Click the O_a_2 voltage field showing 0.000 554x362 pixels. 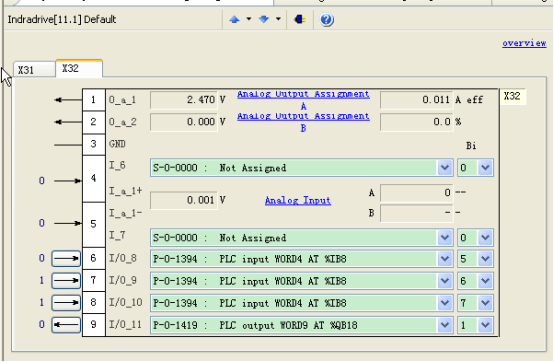pos(184,122)
